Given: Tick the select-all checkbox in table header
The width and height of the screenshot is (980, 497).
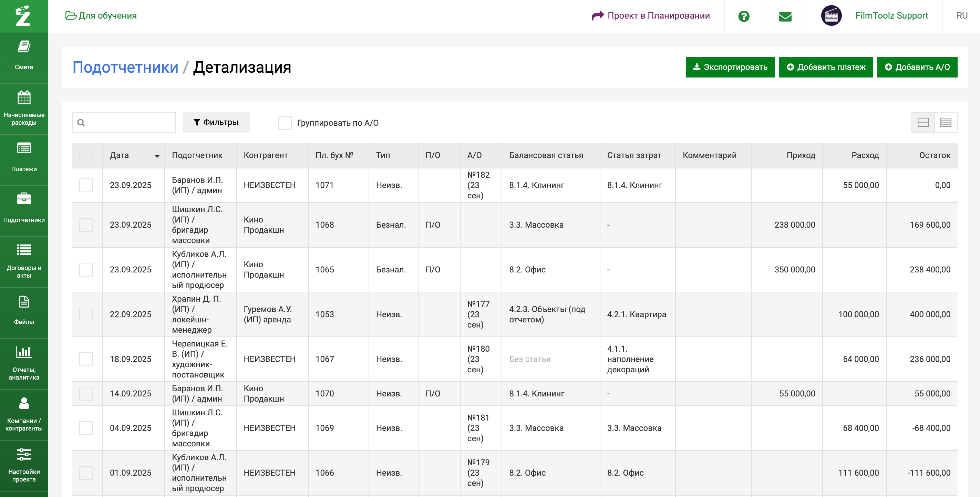Looking at the screenshot, I should tap(86, 155).
